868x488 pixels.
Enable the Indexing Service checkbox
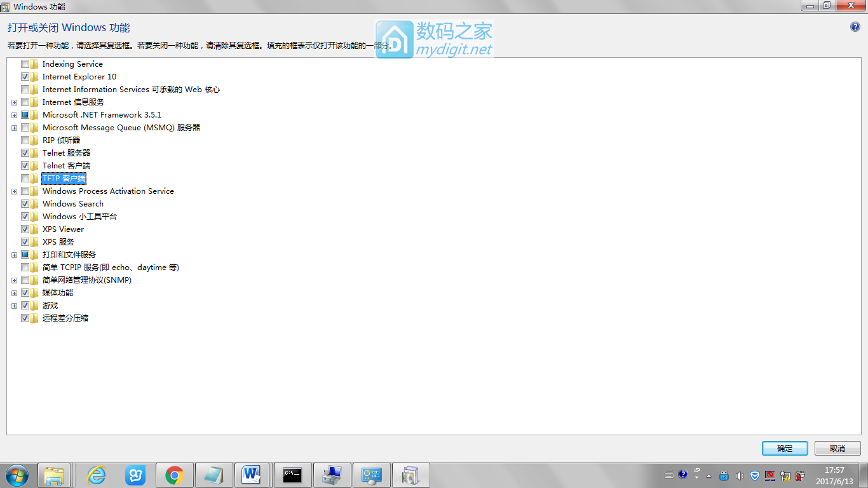25,64
